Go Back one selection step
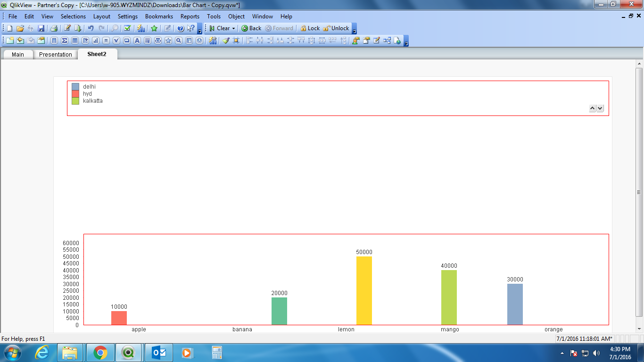Screen dimensions: 644x362 (x=251, y=28)
